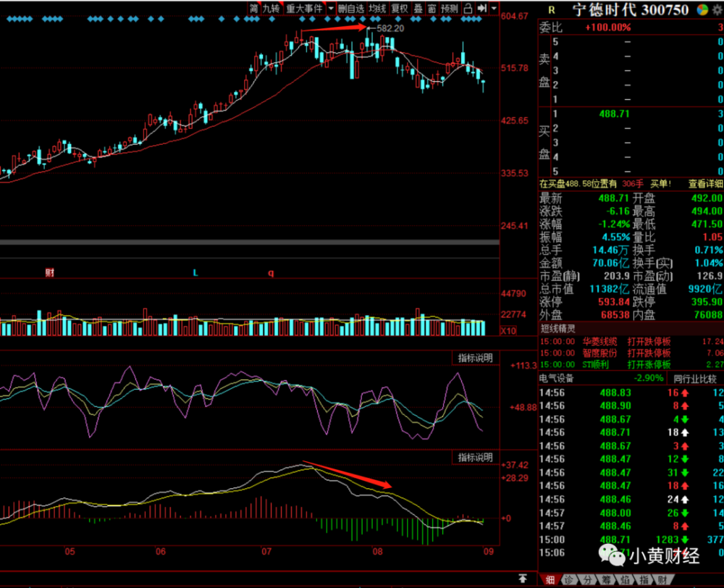The height and width of the screenshot is (588, 724).
Task: Open the settings gear beside stock title
Action: tap(717, 10)
